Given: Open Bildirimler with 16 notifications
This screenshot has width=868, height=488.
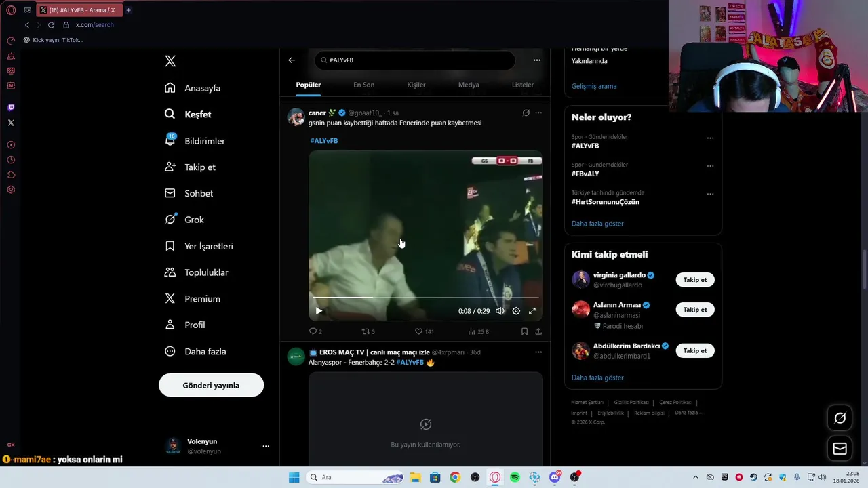Looking at the screenshot, I should (195, 141).
